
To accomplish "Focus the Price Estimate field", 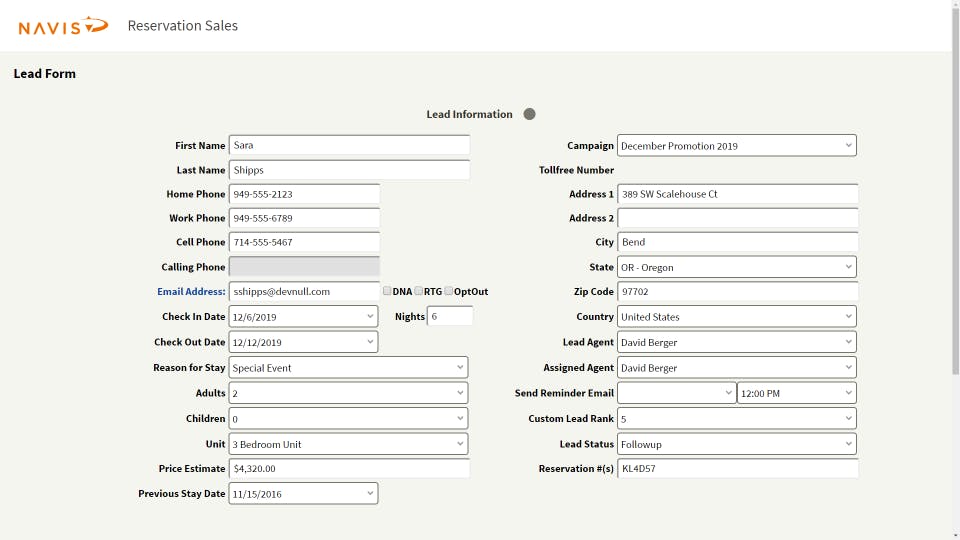I will (349, 469).
